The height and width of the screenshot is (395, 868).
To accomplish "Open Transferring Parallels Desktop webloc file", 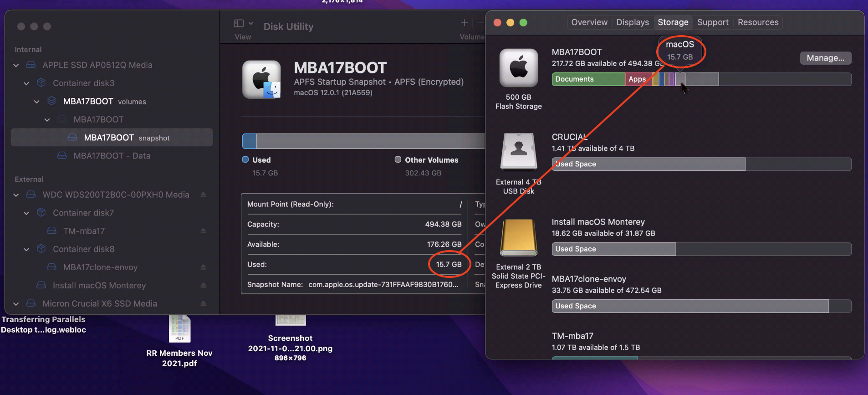I will (43, 324).
